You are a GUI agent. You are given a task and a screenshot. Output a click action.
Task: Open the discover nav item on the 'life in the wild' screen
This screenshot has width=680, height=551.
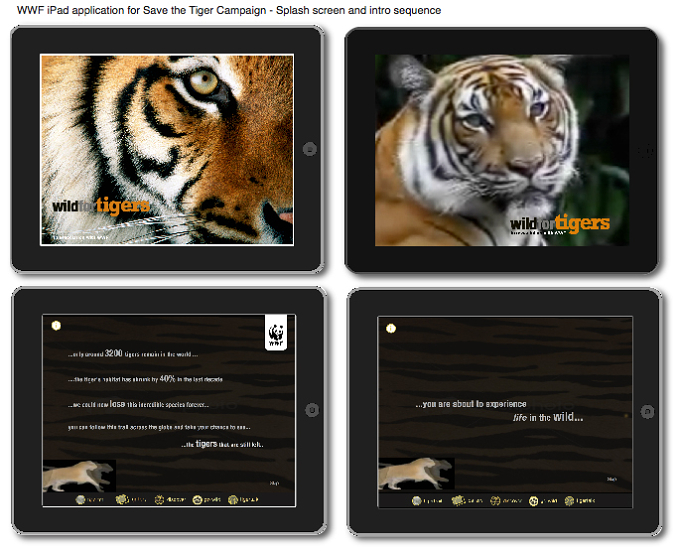[506, 501]
